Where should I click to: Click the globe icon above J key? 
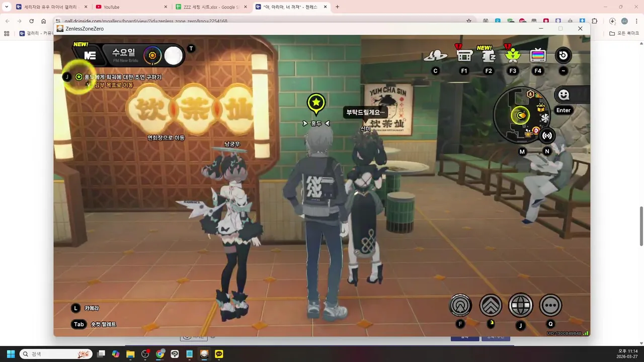[x=521, y=305]
